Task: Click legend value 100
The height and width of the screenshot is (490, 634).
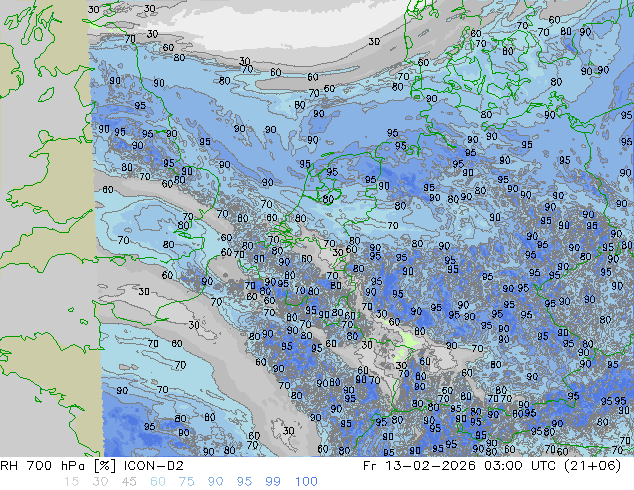Action: pyautogui.click(x=306, y=482)
